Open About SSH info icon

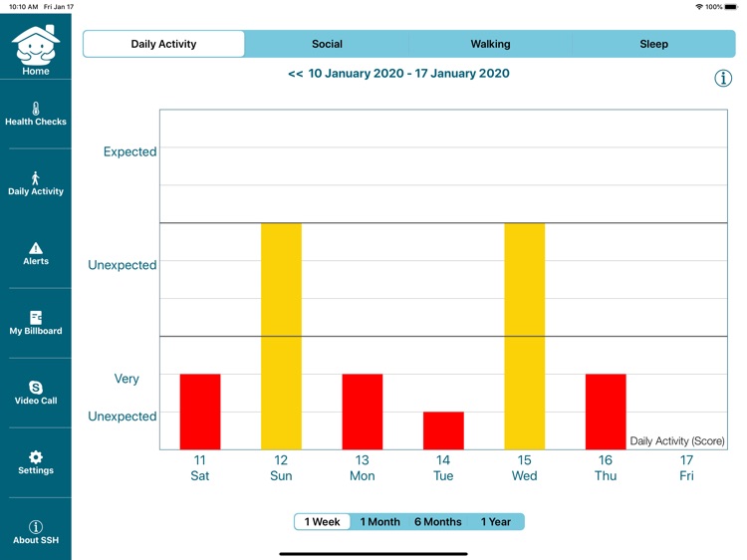pyautogui.click(x=36, y=527)
